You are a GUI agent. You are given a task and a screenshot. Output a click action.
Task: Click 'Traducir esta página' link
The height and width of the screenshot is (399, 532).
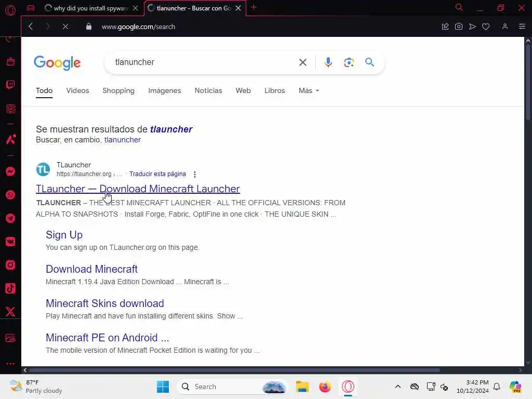pos(157,174)
